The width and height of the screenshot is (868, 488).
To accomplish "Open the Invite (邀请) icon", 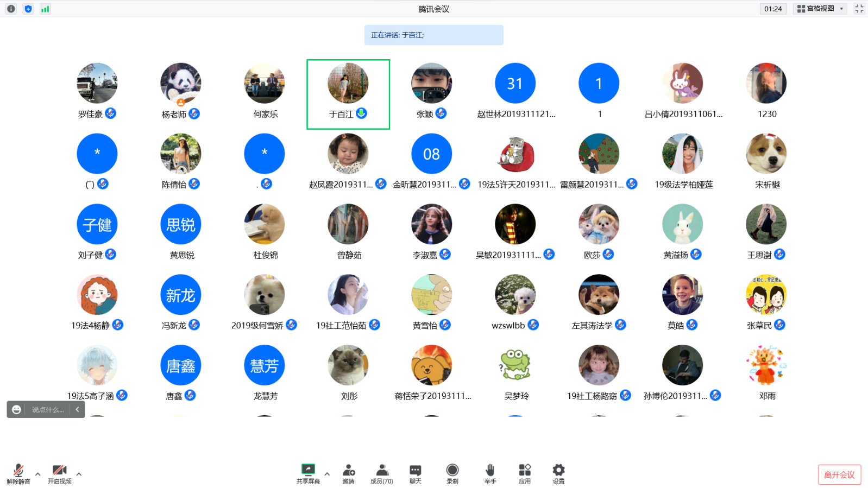I will pos(349,473).
